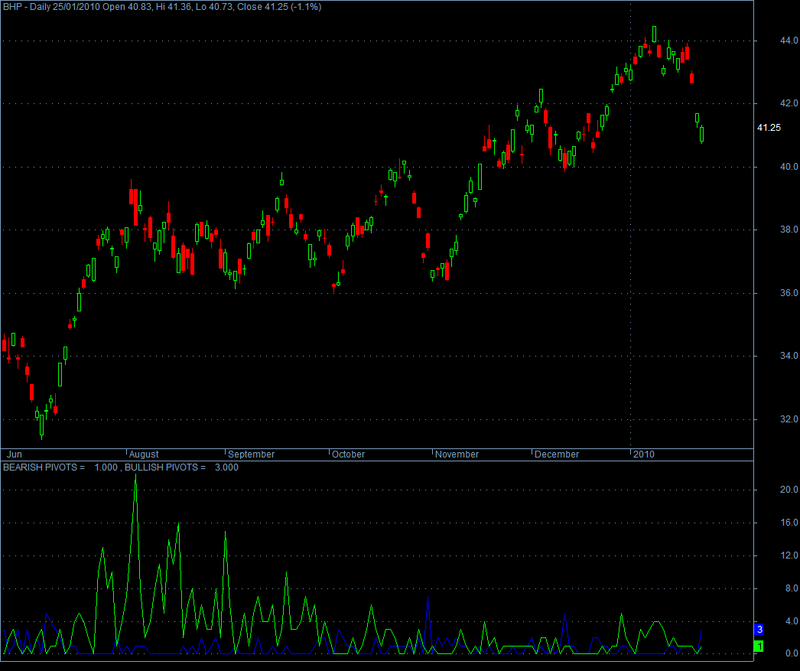Click the 44.0 price axis label
The height and width of the screenshot is (671, 800).
(789, 40)
